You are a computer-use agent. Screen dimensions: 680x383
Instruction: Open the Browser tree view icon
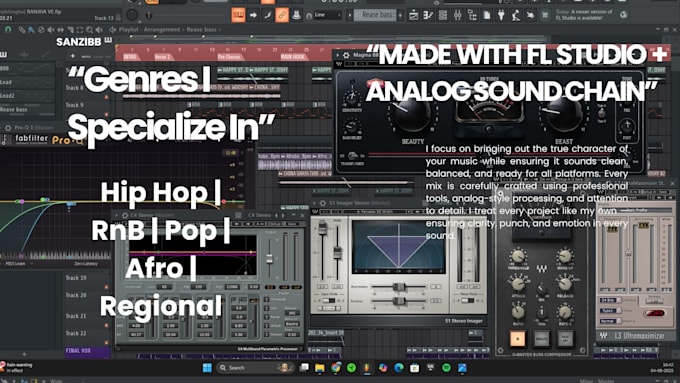tap(472, 16)
